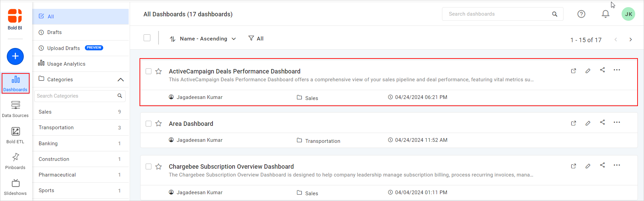The width and height of the screenshot is (644, 201).
Task: Focus the Search Categories field
Action: click(80, 96)
